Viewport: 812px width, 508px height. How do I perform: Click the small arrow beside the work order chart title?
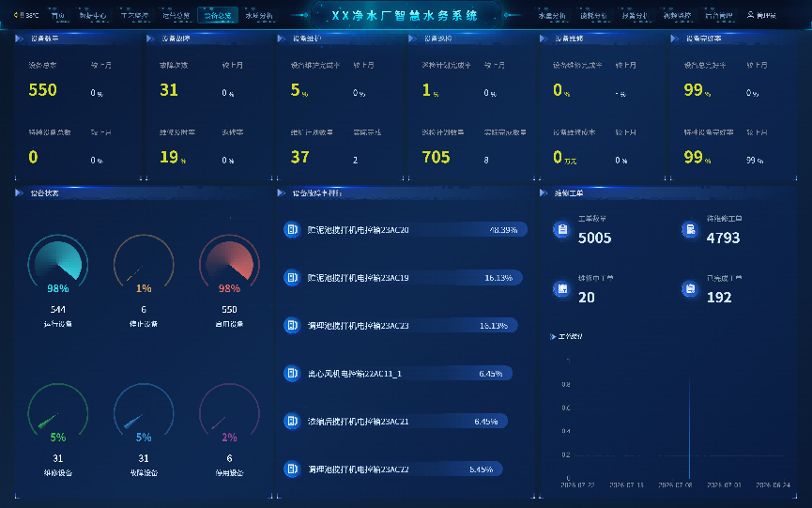pos(553,336)
